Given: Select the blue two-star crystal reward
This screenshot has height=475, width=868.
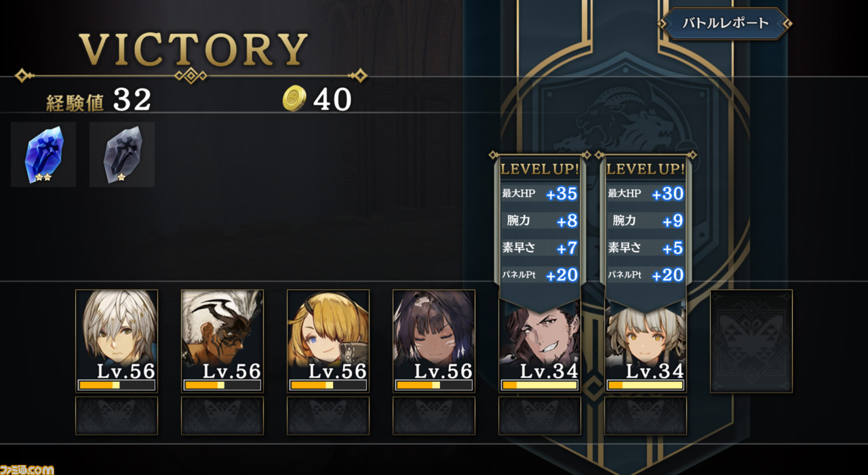Looking at the screenshot, I should coord(43,154).
